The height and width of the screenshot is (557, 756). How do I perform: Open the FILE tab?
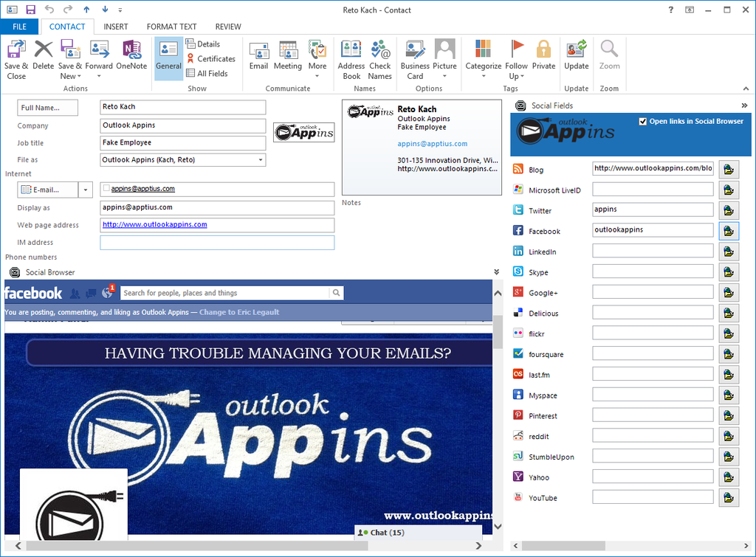[19, 27]
